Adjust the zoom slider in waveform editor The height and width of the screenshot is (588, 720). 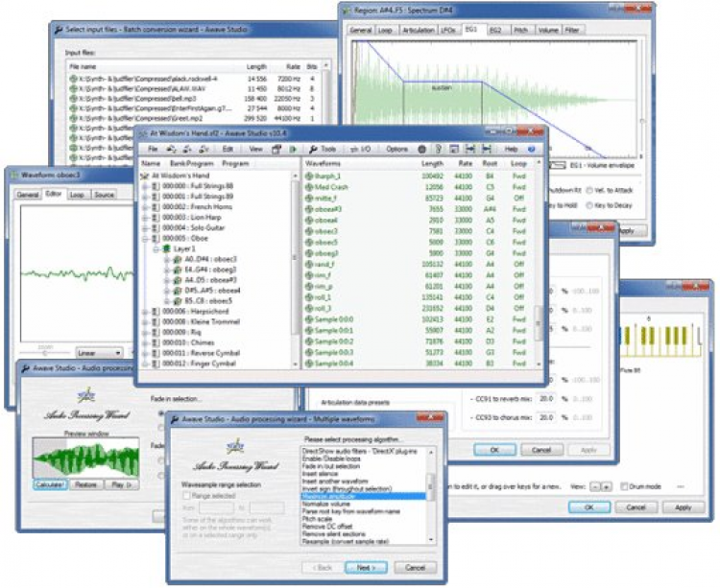pyautogui.click(x=45, y=353)
